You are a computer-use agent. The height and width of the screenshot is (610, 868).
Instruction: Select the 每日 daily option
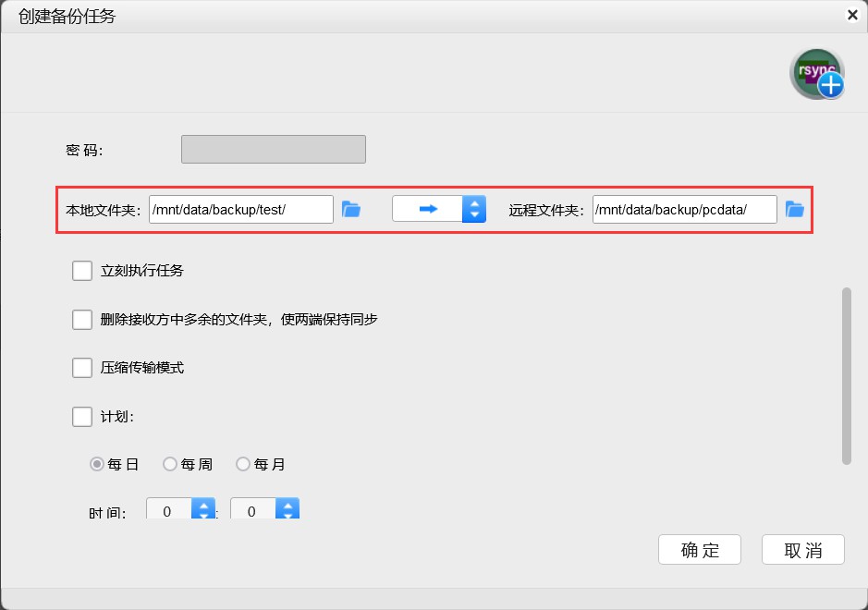97,465
